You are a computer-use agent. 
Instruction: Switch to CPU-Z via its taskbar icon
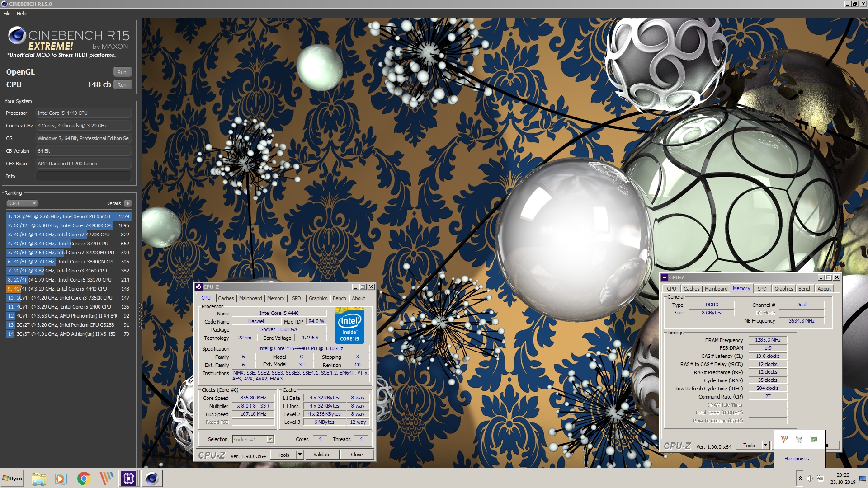(x=128, y=479)
